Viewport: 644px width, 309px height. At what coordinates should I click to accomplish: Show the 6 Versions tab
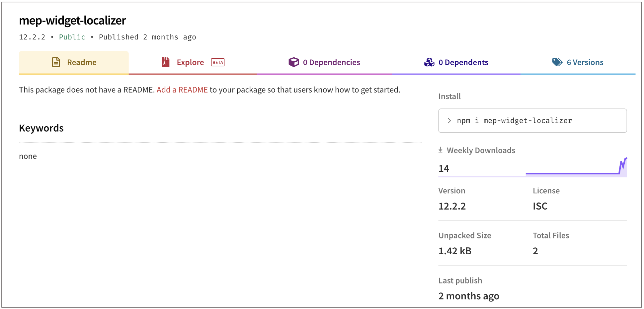point(585,62)
